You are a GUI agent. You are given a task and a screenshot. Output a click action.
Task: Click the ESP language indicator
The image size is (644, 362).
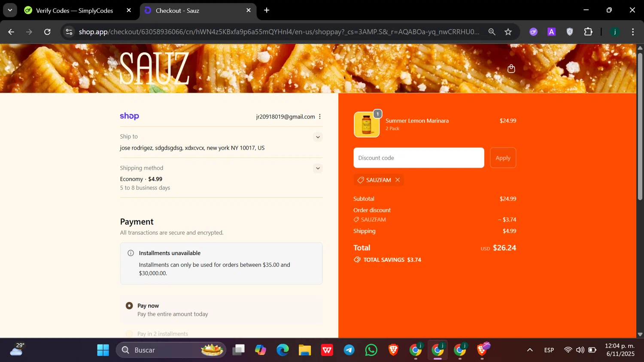(x=549, y=350)
